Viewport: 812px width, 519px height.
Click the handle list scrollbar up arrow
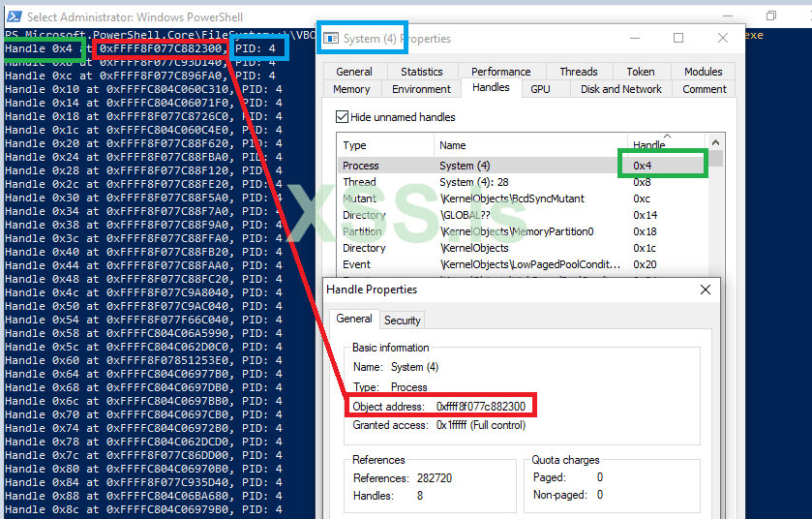coord(715,142)
